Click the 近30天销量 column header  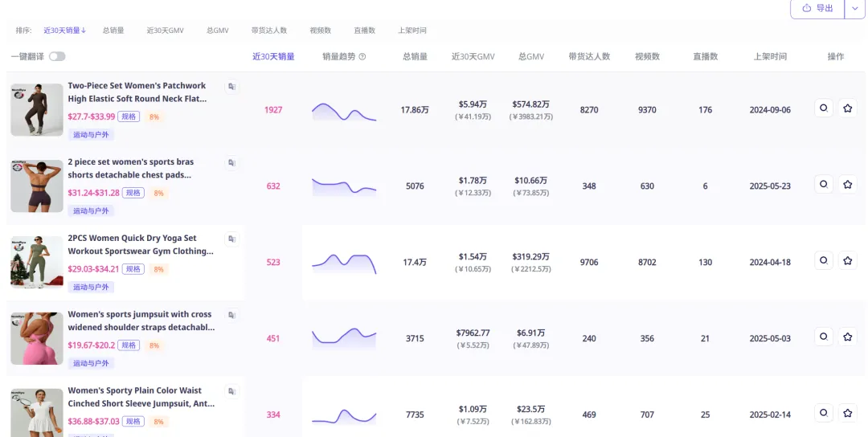[x=273, y=56]
